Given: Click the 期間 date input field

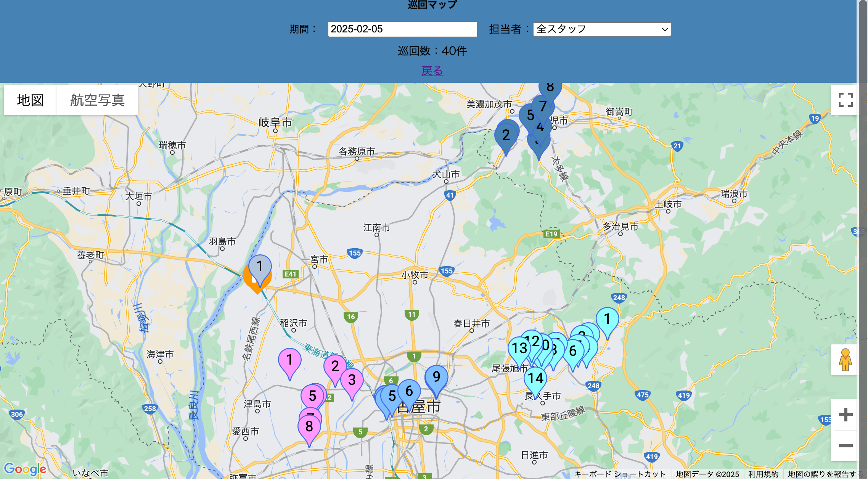Looking at the screenshot, I should [x=402, y=29].
